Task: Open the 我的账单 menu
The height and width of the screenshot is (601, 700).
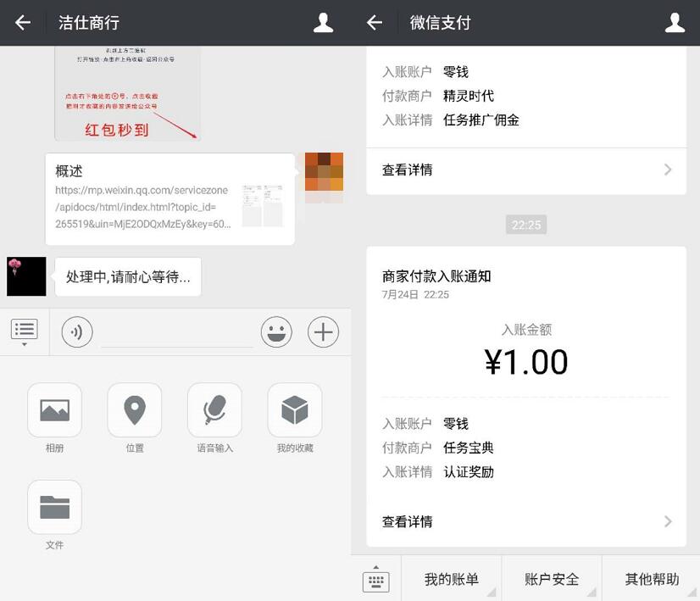Action: pos(452,579)
